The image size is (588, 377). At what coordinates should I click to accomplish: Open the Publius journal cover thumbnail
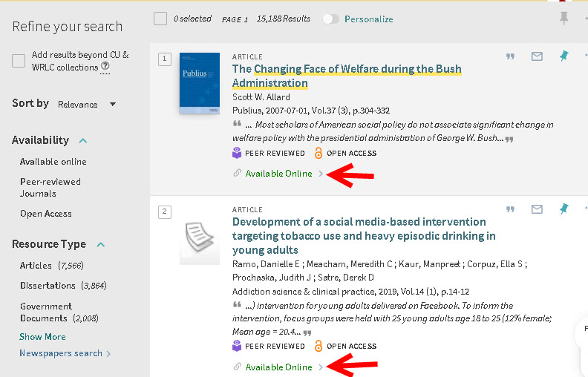tap(200, 83)
